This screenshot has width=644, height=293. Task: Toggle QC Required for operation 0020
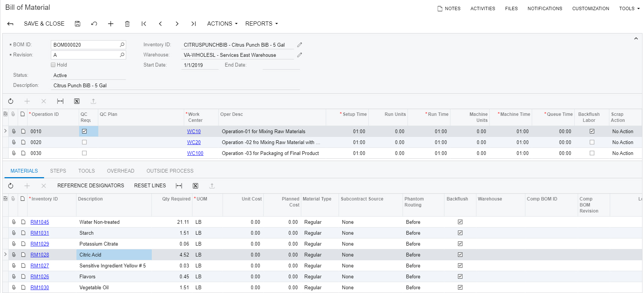84,142
